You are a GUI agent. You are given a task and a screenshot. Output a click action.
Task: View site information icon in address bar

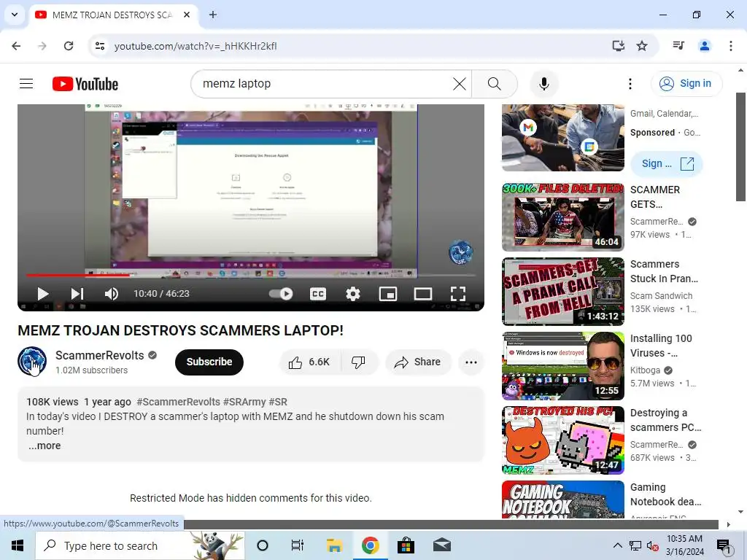click(x=100, y=46)
